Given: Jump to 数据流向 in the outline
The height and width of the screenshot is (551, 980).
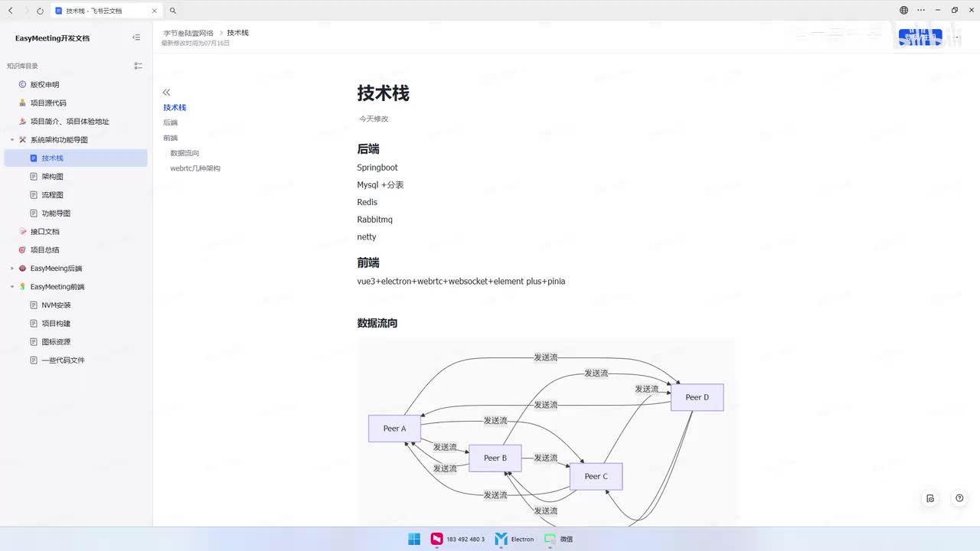Looking at the screenshot, I should [185, 153].
